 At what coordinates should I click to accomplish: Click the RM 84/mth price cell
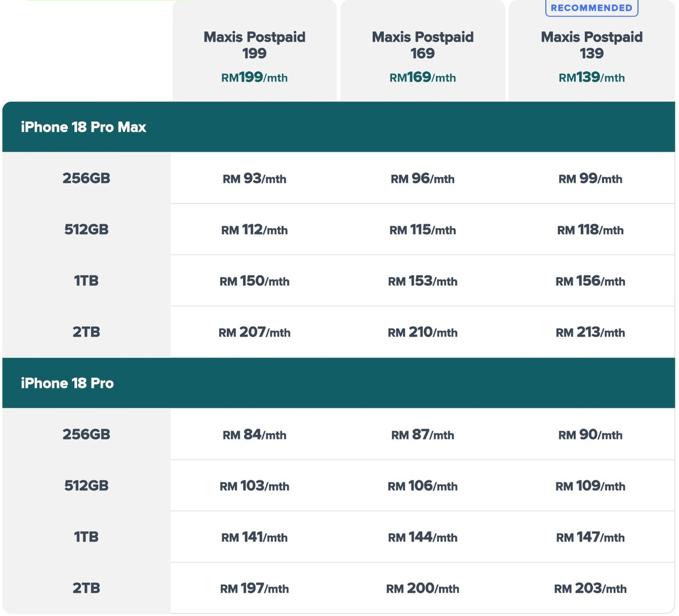point(254,434)
